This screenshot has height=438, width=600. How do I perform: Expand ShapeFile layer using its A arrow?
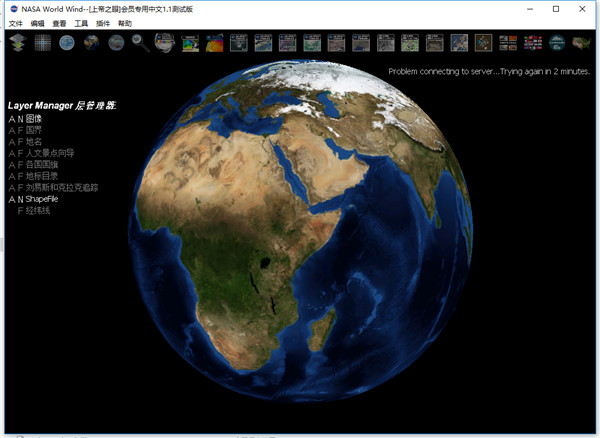pyautogui.click(x=12, y=199)
